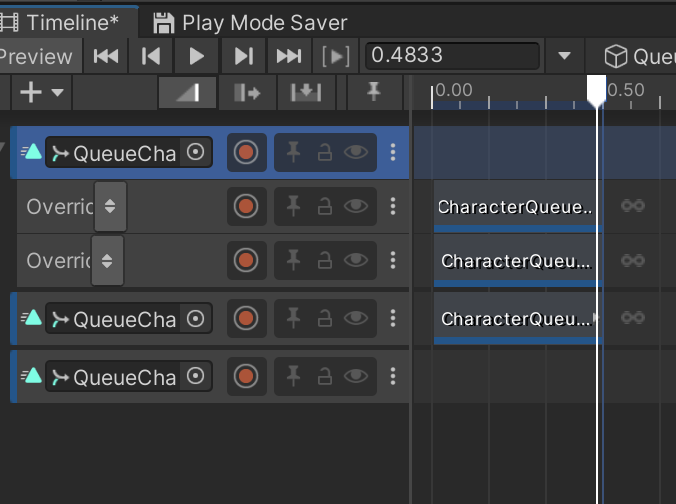Advance to the next frame
The width and height of the screenshot is (676, 504).
(243, 56)
